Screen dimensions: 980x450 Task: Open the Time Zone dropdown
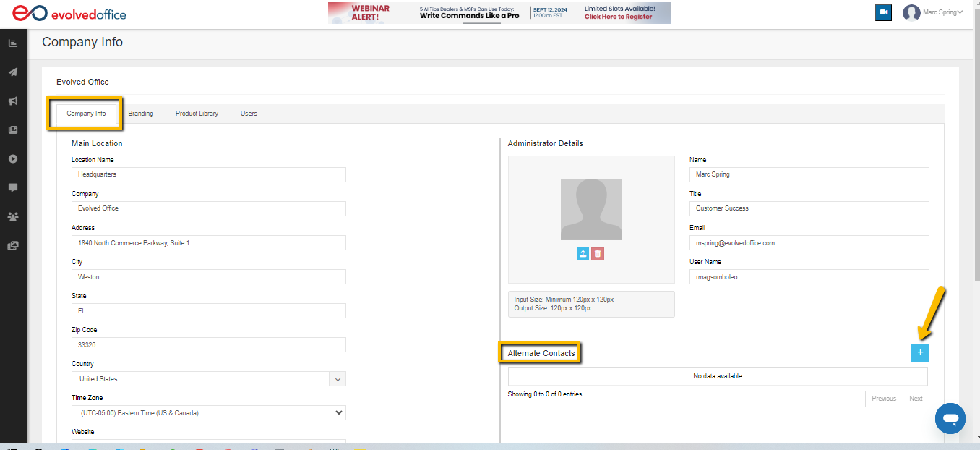tap(209, 413)
